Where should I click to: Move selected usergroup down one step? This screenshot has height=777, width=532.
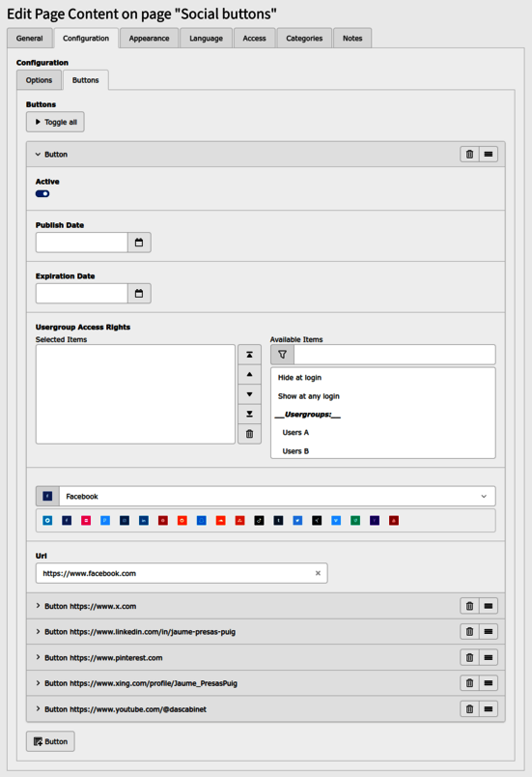point(249,394)
